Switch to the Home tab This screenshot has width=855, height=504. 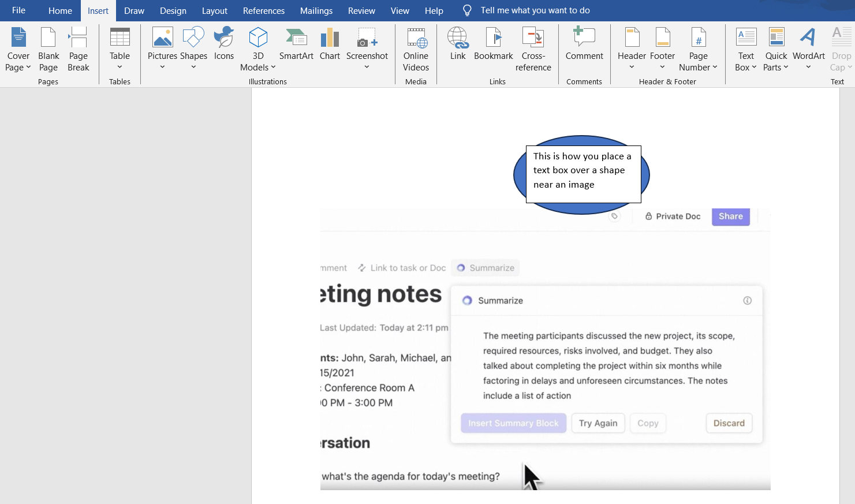coord(60,10)
